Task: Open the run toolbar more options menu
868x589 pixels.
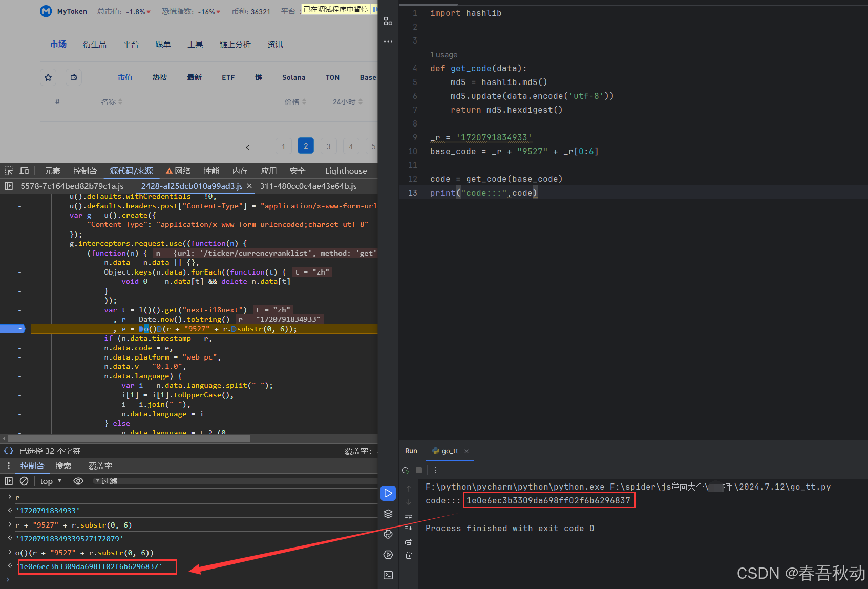Action: point(436,470)
